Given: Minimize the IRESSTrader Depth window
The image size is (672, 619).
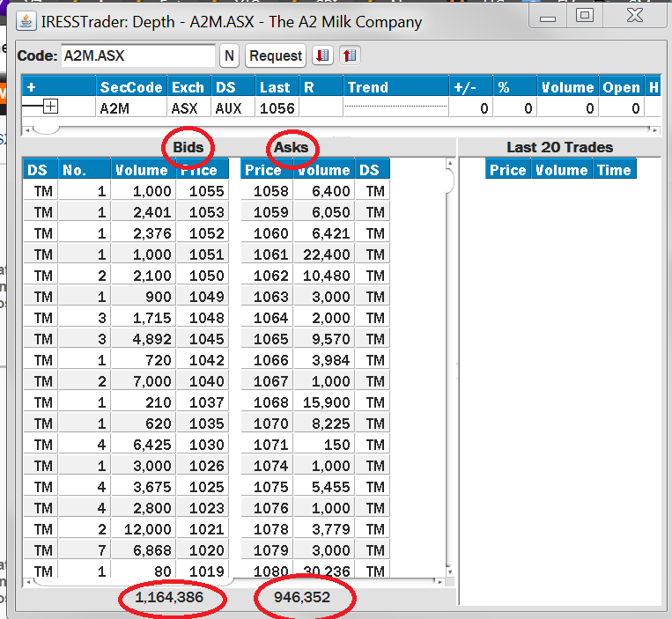Looking at the screenshot, I should 548,16.
